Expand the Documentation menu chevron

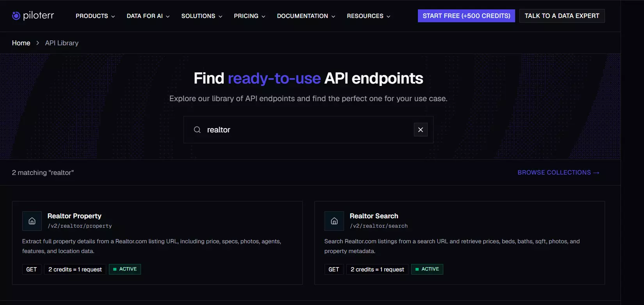[333, 16]
